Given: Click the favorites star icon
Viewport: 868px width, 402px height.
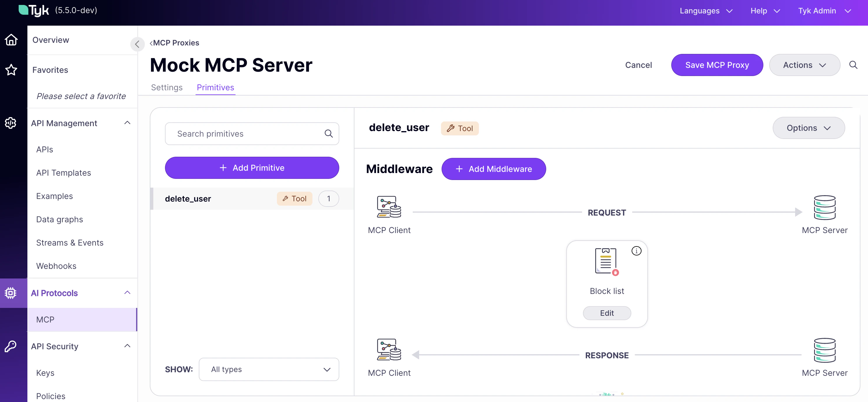Looking at the screenshot, I should pyautogui.click(x=11, y=70).
